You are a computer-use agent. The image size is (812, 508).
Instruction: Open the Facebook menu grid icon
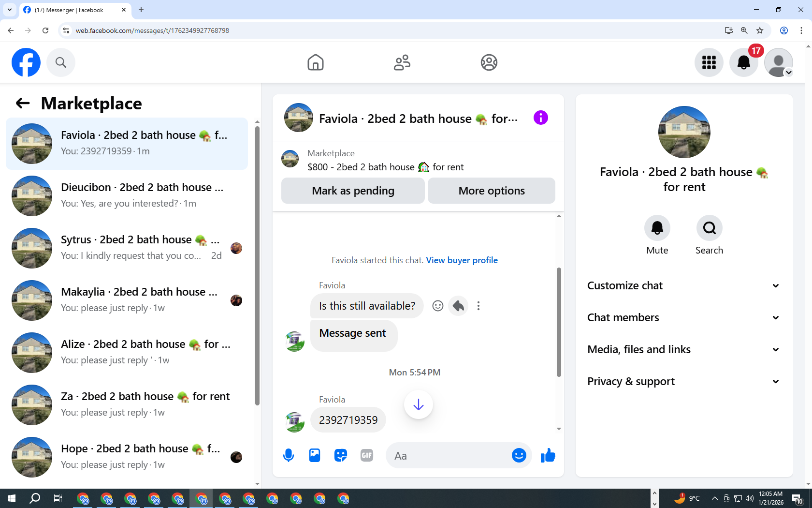click(709, 62)
